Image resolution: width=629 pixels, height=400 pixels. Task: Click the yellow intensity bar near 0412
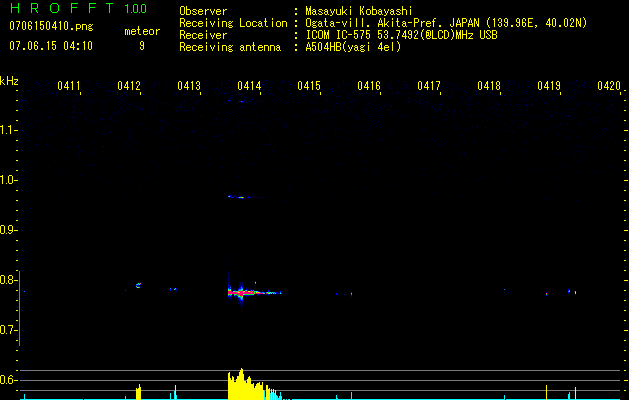[139, 392]
